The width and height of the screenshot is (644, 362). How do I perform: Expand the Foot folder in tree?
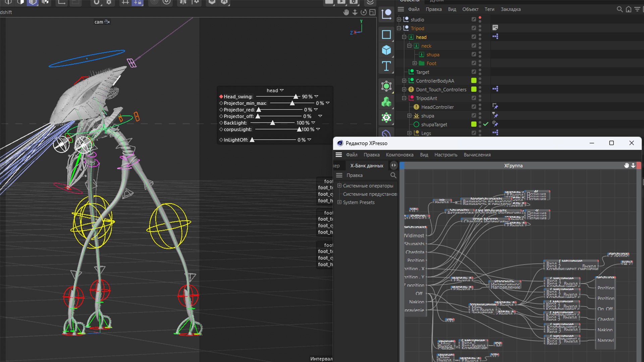pos(415,63)
